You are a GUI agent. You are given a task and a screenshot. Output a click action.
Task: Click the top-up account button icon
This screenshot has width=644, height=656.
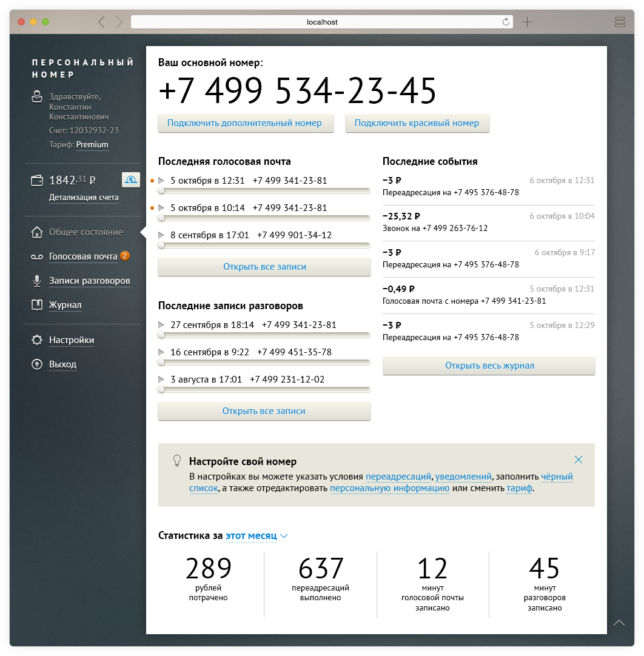pyautogui.click(x=131, y=180)
